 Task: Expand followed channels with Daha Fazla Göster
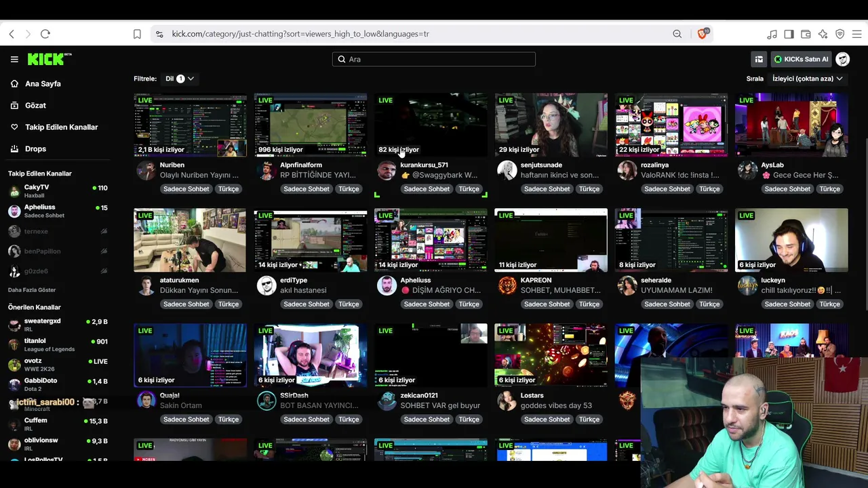coord(32,290)
